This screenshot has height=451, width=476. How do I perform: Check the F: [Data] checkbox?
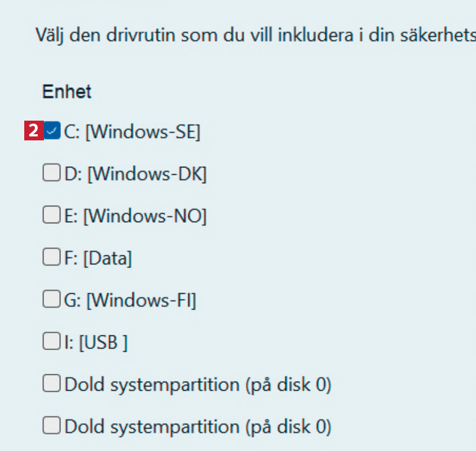tap(51, 258)
